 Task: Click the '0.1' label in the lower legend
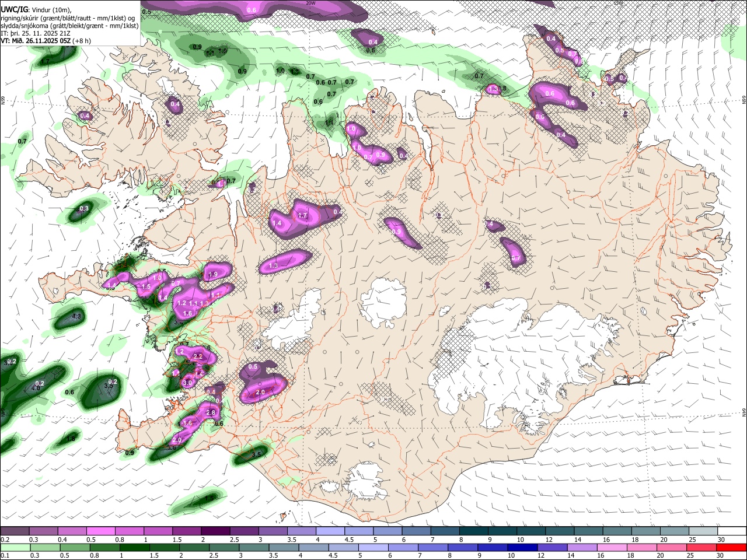tap(4, 556)
